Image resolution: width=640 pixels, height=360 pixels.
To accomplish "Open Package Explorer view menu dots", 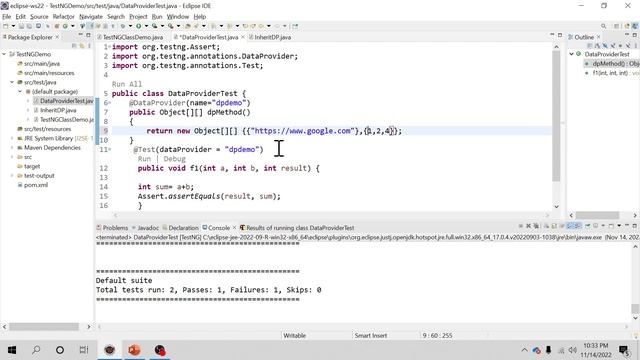I will [89, 46].
